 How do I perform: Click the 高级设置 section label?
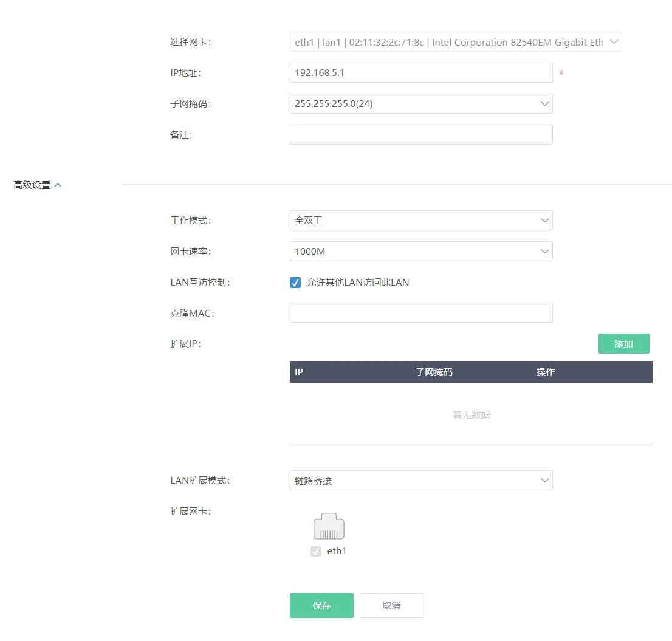[x=32, y=185]
